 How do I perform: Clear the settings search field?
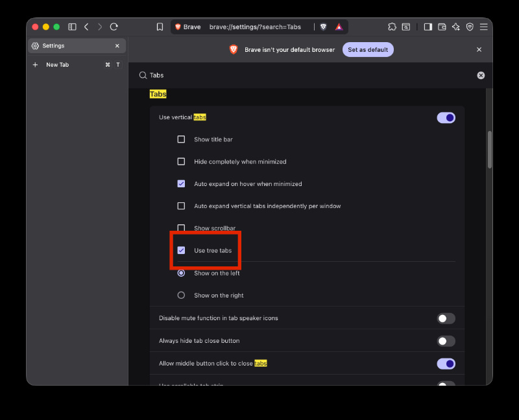coord(481,75)
